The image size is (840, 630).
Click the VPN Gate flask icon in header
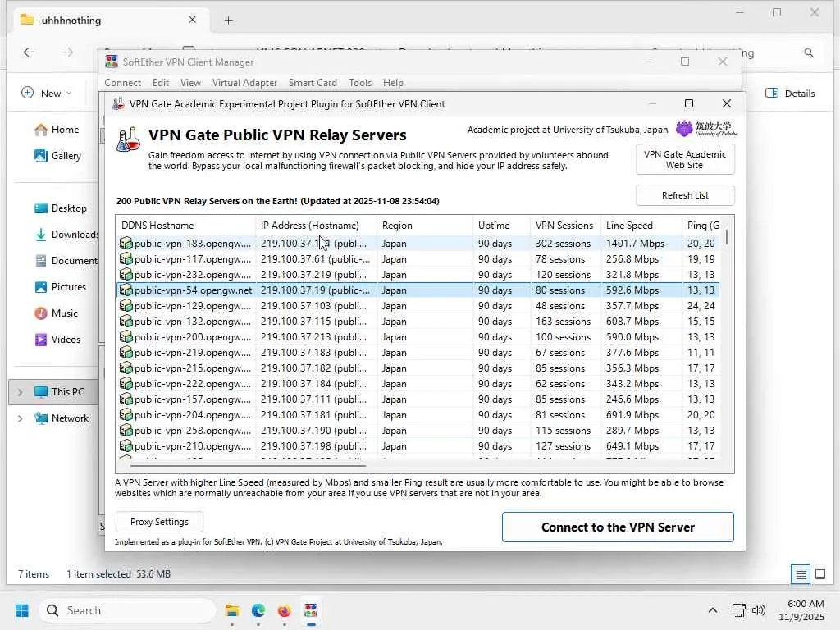pos(129,139)
